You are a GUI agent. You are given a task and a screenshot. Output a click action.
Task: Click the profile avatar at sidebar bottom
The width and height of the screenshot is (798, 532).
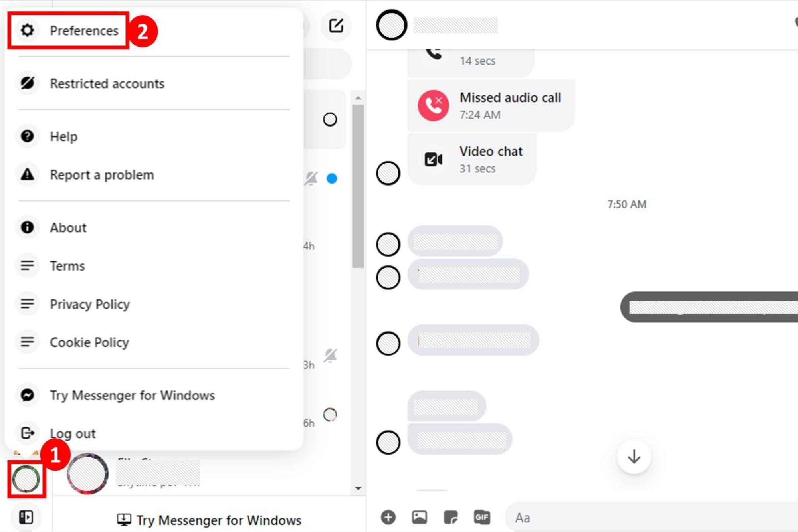pos(26,478)
